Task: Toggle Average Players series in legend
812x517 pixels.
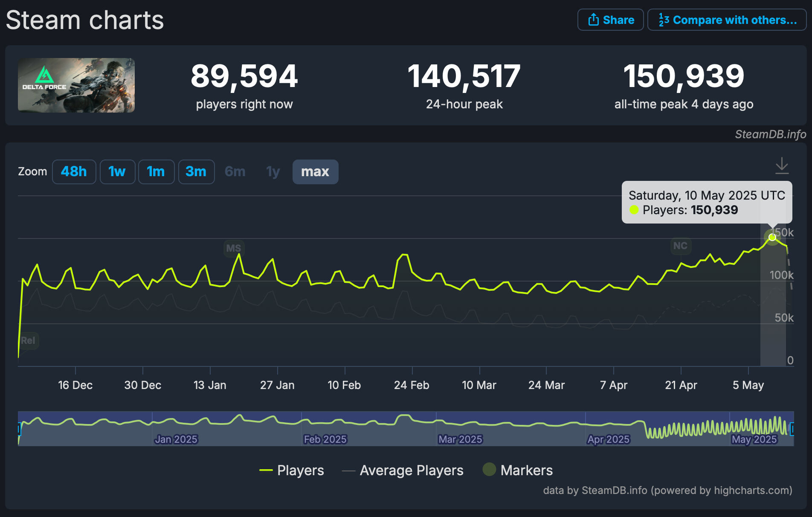Action: pos(403,470)
